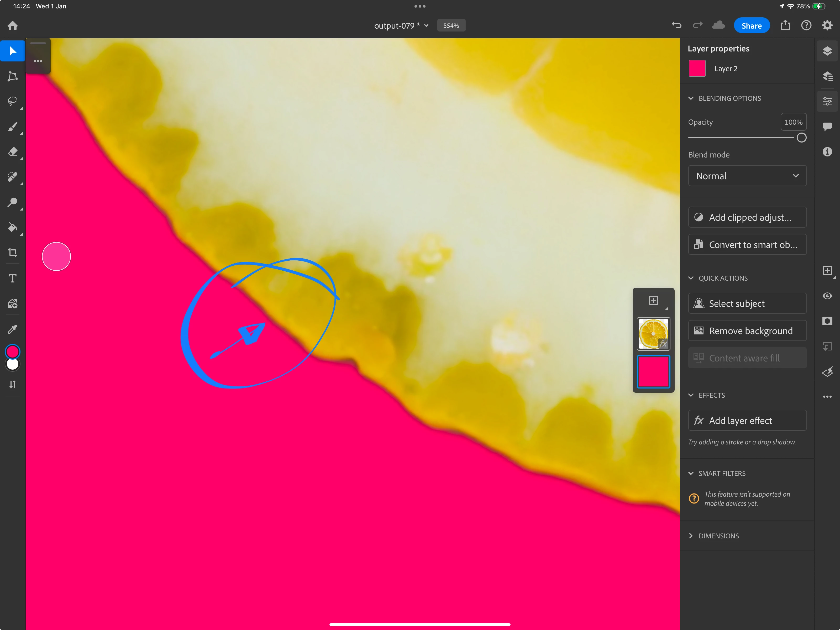Viewport: 840px width, 630px height.
Task: Click the pink foreground color swatch
Action: 13,352
